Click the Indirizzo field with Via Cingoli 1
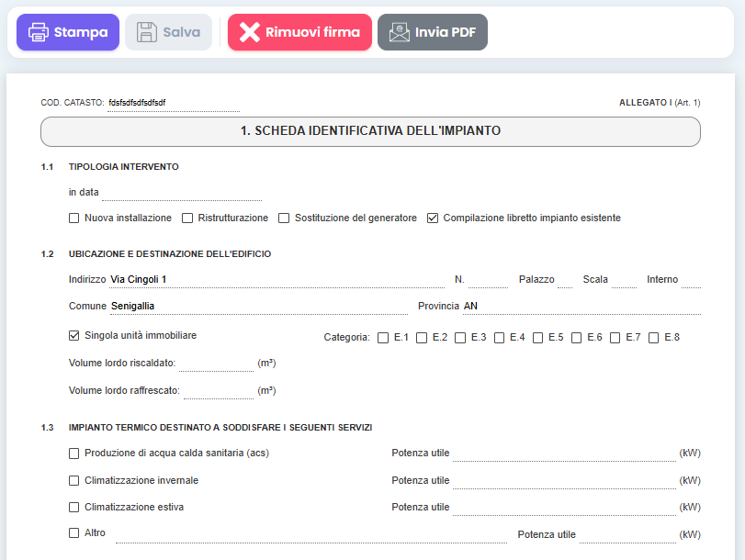The width and height of the screenshot is (745, 560). pyautogui.click(x=277, y=280)
